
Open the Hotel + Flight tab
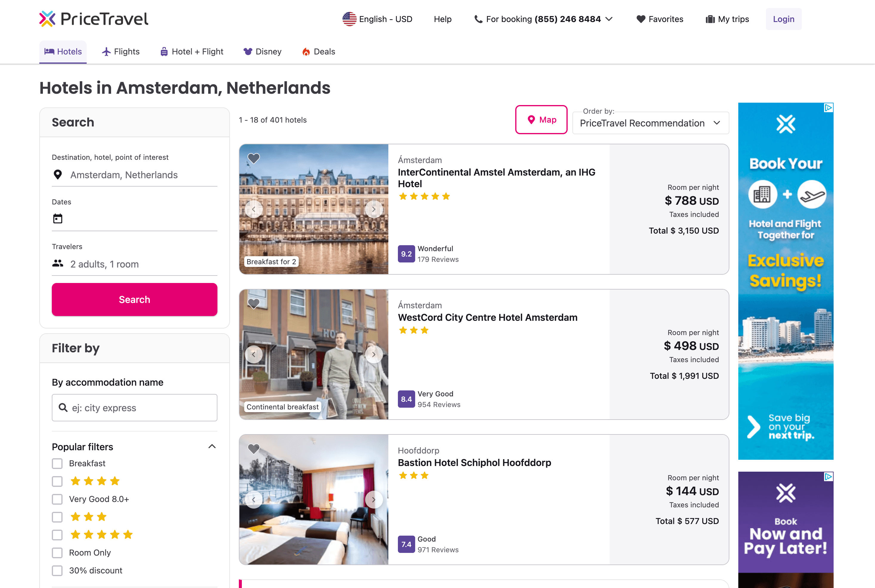[192, 52]
